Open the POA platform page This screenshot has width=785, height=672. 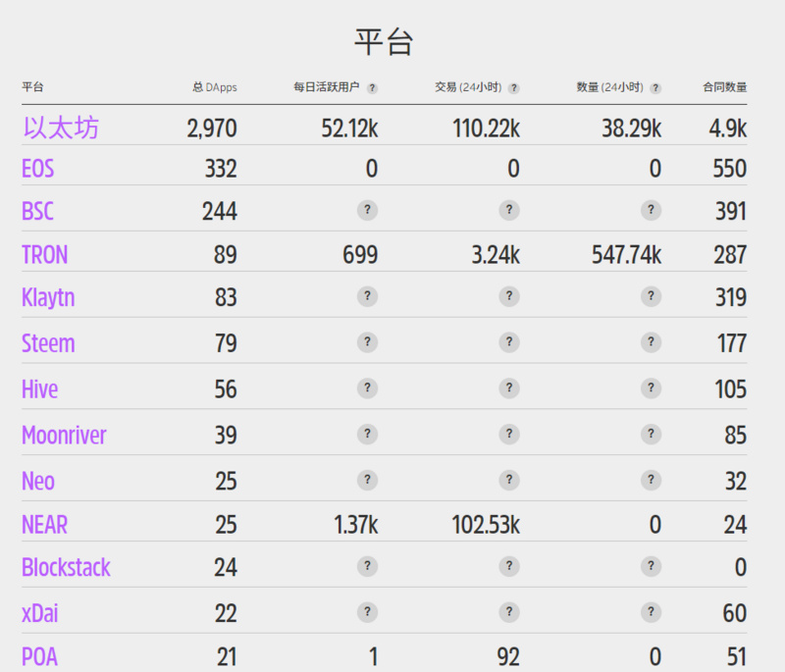38,656
